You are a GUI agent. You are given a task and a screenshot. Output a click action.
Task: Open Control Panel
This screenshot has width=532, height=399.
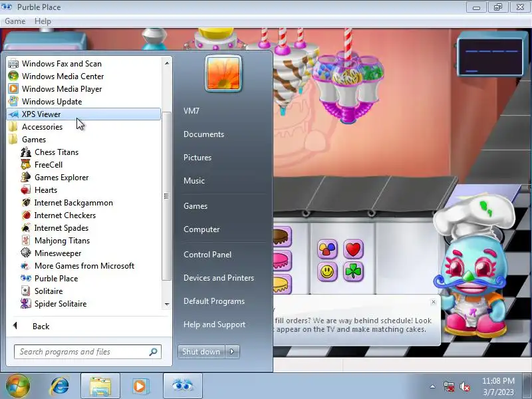point(207,255)
